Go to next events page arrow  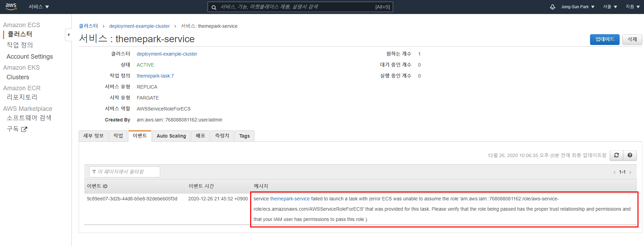(x=630, y=172)
